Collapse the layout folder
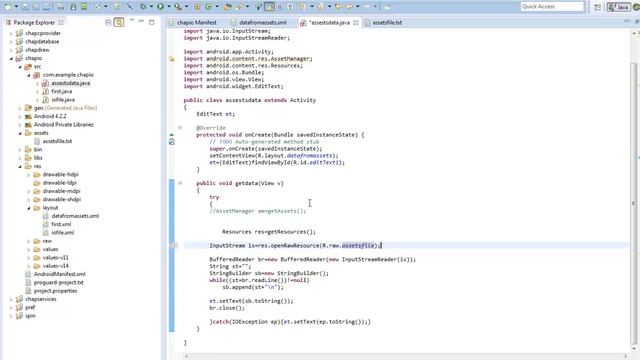Image resolution: width=640 pixels, height=360 pixels. (x=29, y=208)
